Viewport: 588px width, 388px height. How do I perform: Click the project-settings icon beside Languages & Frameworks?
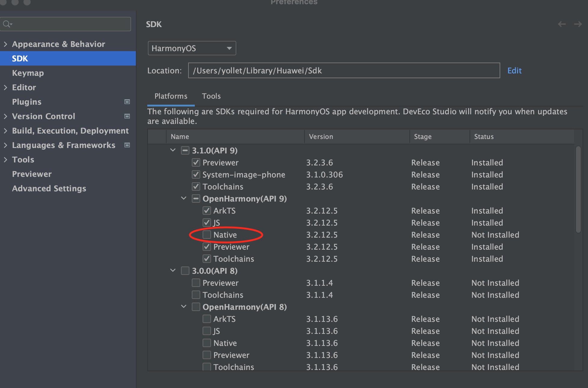click(x=127, y=145)
